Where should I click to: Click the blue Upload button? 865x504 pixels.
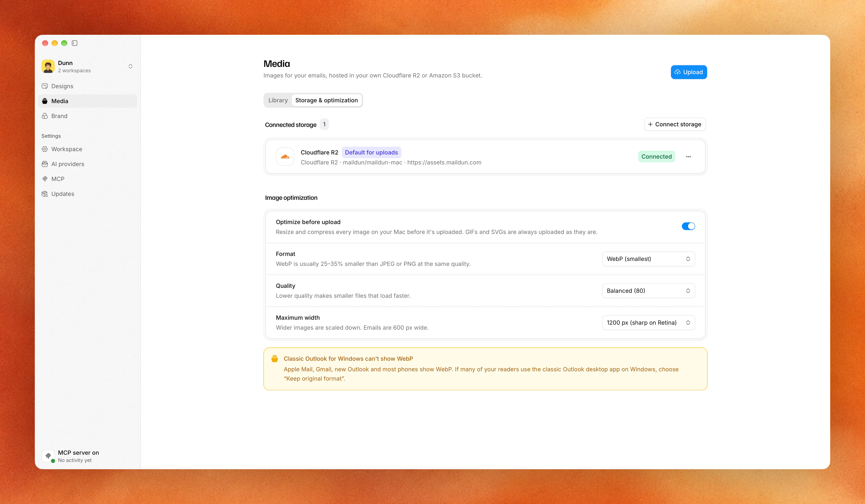coord(689,72)
